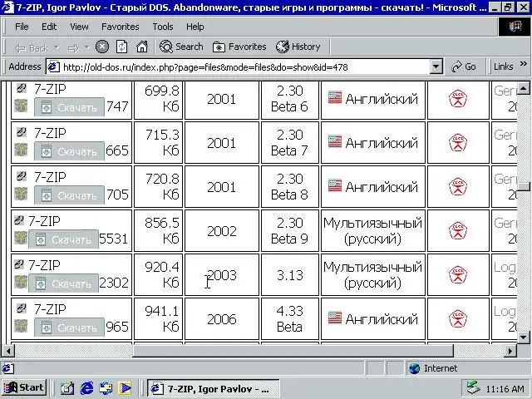Click link icon in 2.30 Beta 8 row
The width and height of the screenshot is (532, 399).
coord(22,176)
